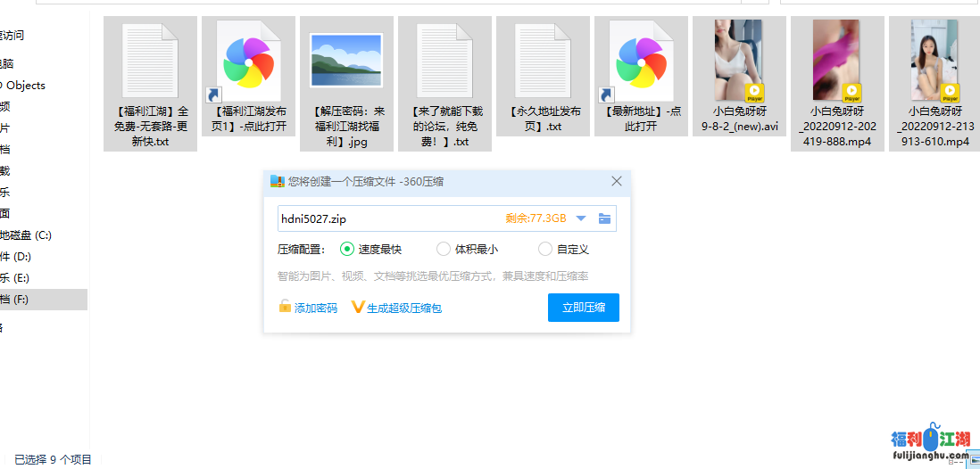Click the hdni5027.zip filename field
Screen dimensions: 980x469
click(384, 218)
